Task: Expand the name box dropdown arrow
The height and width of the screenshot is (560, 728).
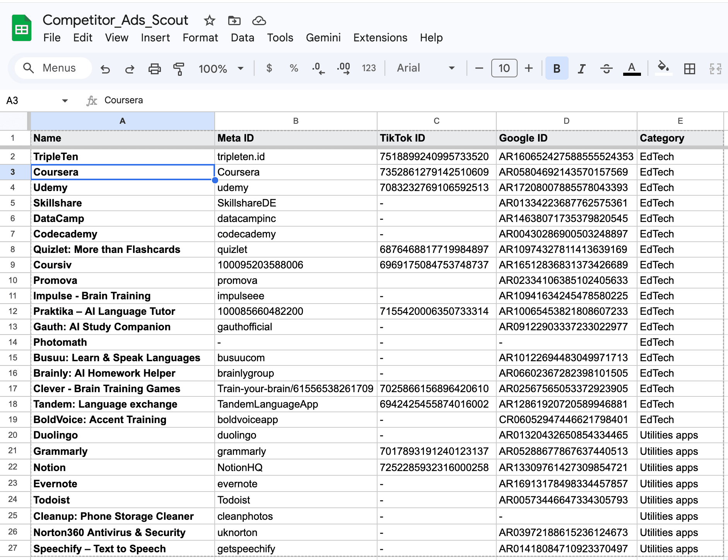Action: 65,101
